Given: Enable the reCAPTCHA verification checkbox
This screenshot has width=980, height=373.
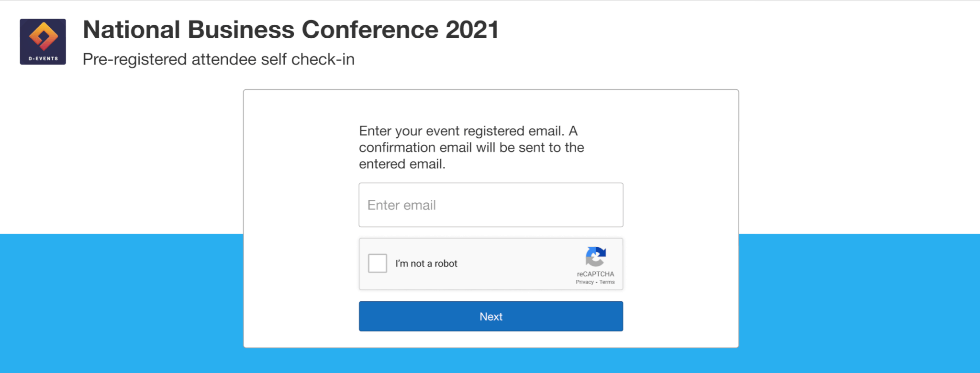Looking at the screenshot, I should click(x=377, y=263).
